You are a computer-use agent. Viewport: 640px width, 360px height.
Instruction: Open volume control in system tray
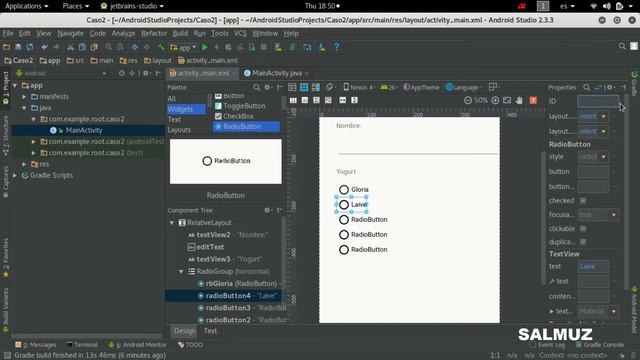607,6
